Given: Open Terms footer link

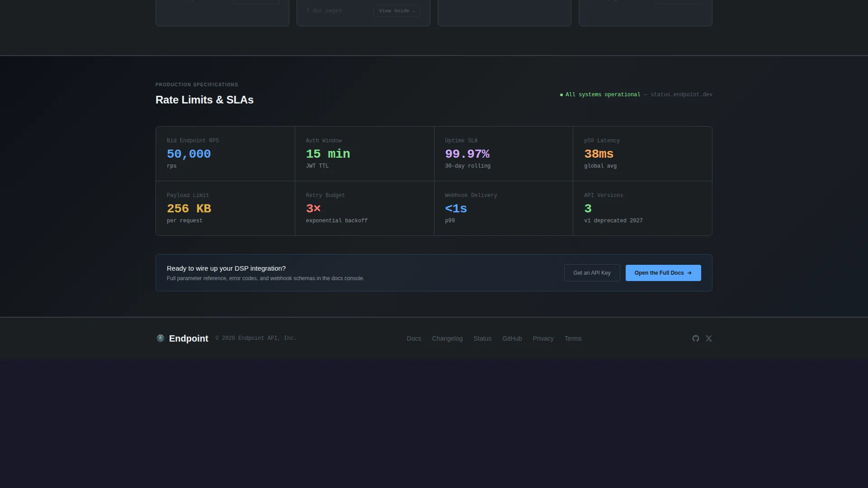Looking at the screenshot, I should pos(573,338).
